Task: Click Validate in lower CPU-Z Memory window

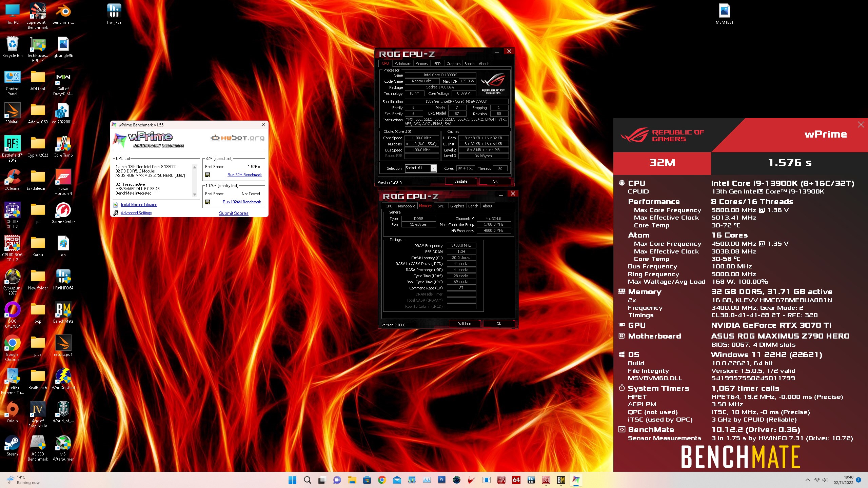Action: pyautogui.click(x=465, y=324)
